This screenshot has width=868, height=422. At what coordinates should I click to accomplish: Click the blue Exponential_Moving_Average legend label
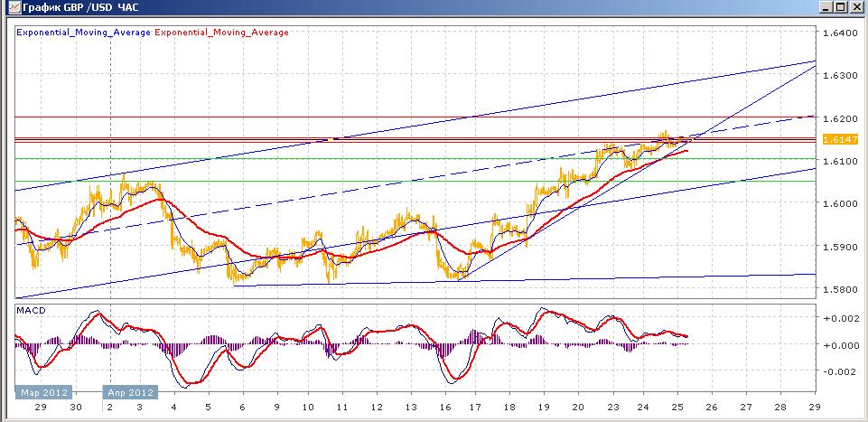coord(84,33)
